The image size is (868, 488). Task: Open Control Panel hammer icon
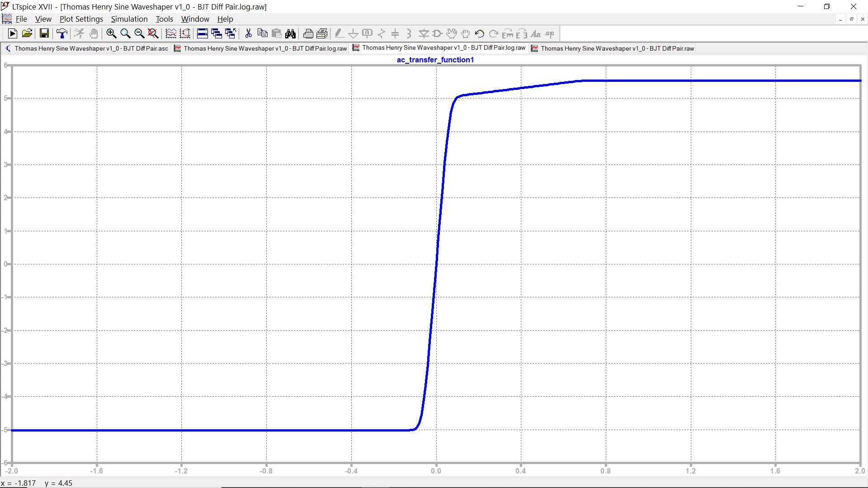click(x=61, y=33)
